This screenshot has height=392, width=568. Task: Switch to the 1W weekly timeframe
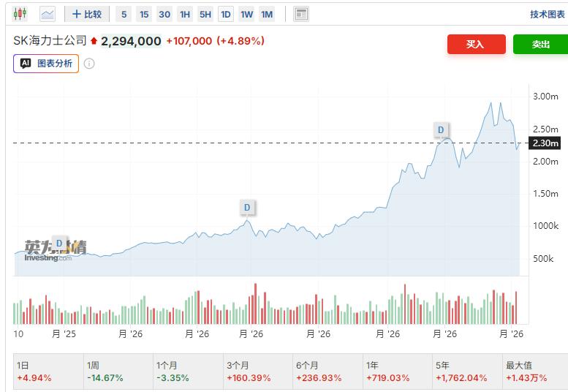(x=246, y=15)
